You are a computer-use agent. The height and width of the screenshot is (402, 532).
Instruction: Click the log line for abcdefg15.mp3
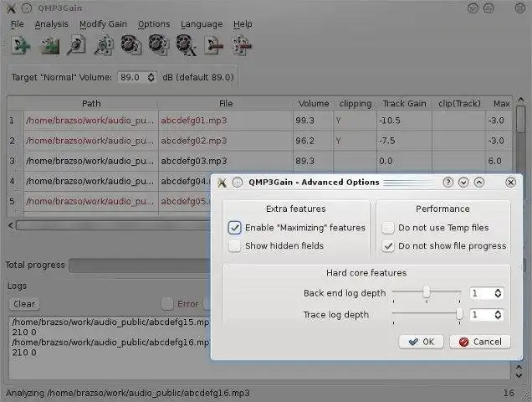110,322
